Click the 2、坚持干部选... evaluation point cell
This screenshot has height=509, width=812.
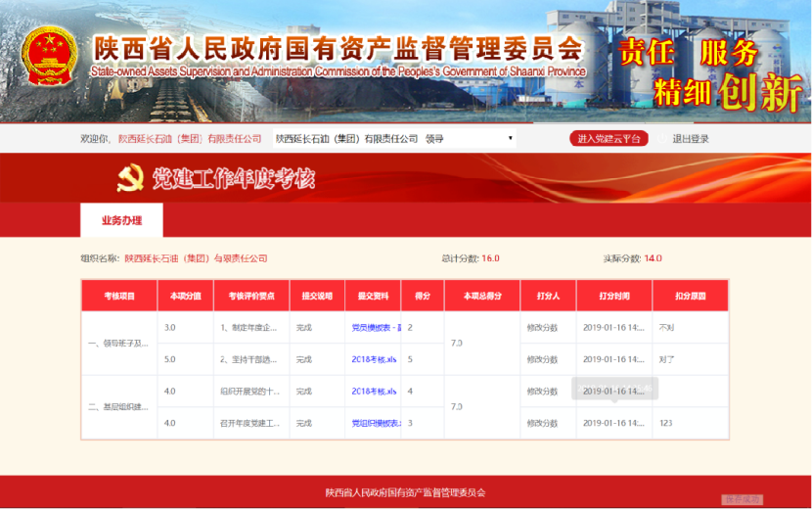point(251,359)
